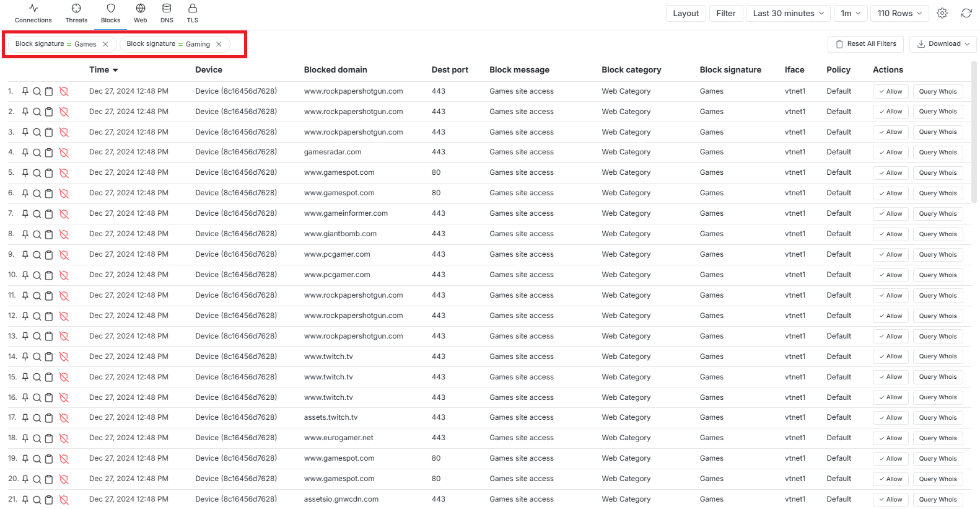This screenshot has width=980, height=509.
Task: Select gamesradar.com domain cell
Action: (333, 152)
